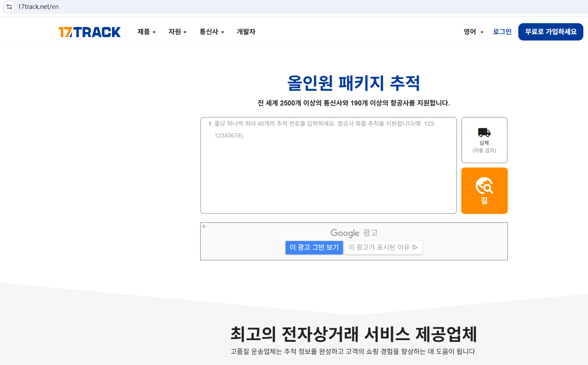This screenshot has width=588, height=365.
Task: Open the 영어 language selector
Action: (x=473, y=32)
